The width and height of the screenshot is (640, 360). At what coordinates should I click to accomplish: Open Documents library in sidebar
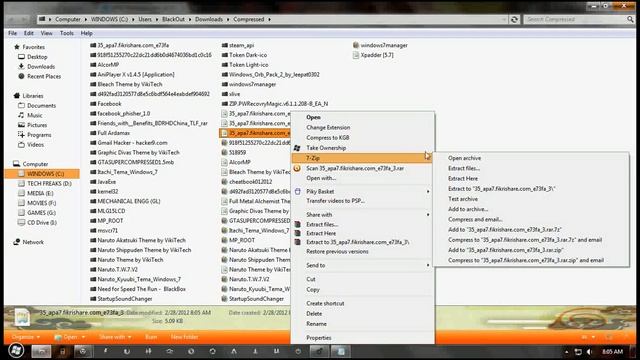tap(41, 105)
